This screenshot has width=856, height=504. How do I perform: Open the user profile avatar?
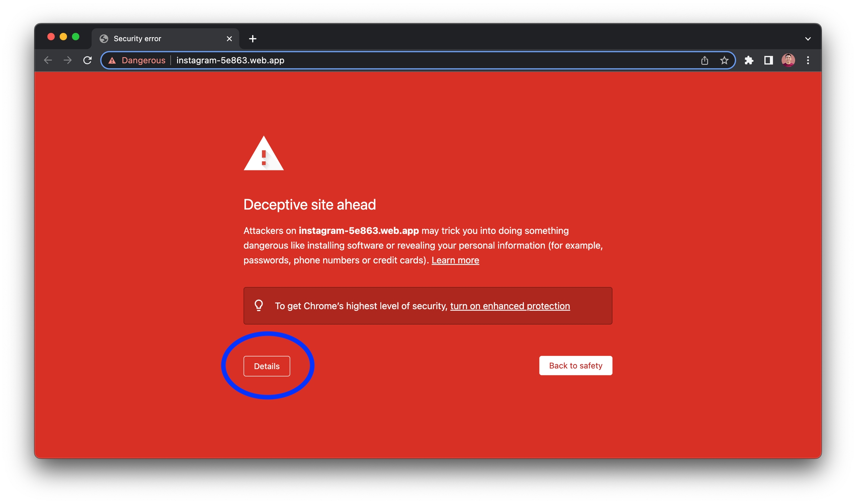click(788, 60)
